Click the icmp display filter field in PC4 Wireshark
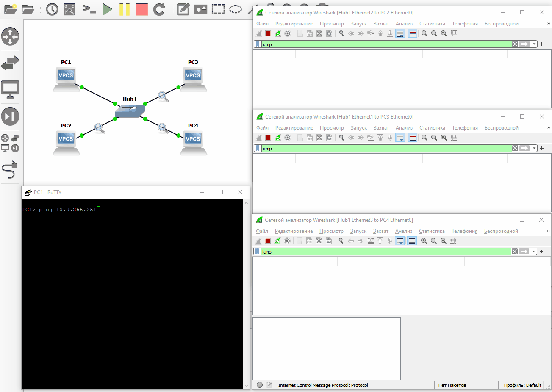Image resolution: width=552 pixels, height=392 pixels. (381, 251)
